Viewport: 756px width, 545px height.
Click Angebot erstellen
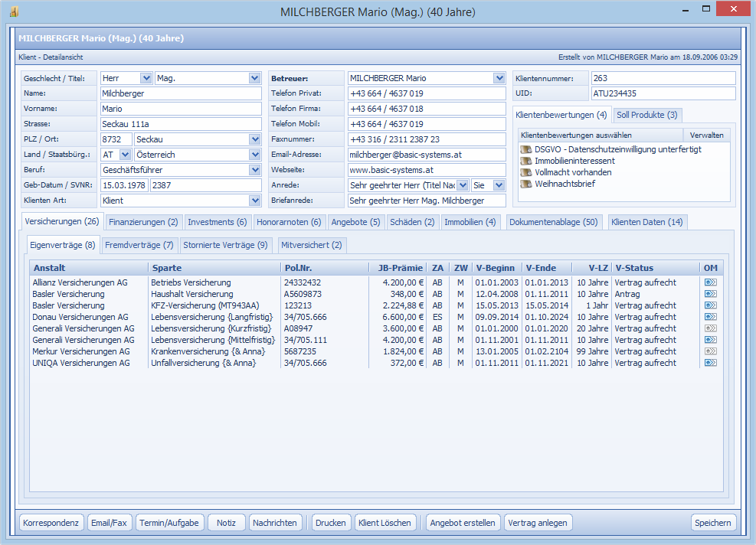(463, 523)
